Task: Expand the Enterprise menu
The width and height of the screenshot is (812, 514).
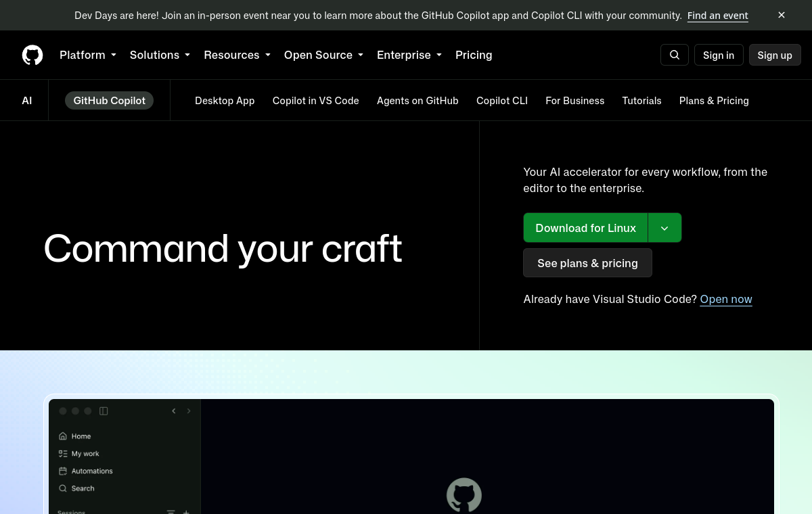Action: (409, 55)
